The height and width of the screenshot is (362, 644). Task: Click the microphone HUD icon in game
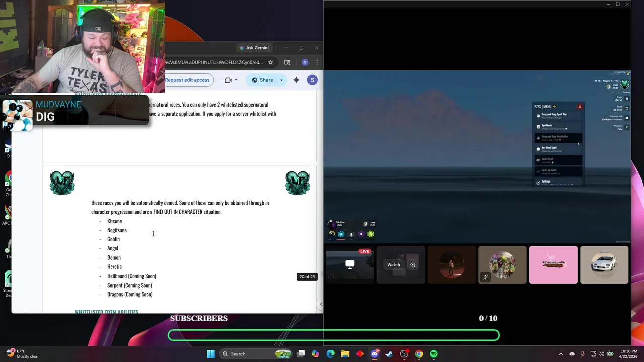pyautogui.click(x=351, y=234)
